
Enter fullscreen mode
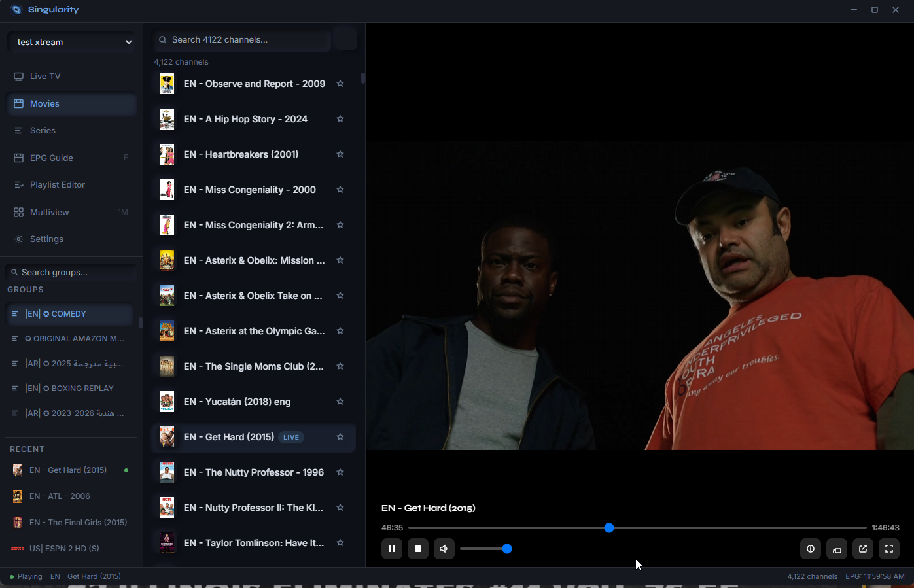pos(889,549)
